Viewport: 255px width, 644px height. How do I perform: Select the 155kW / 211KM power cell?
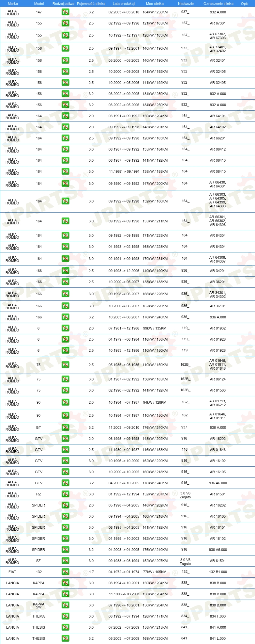(155, 221)
